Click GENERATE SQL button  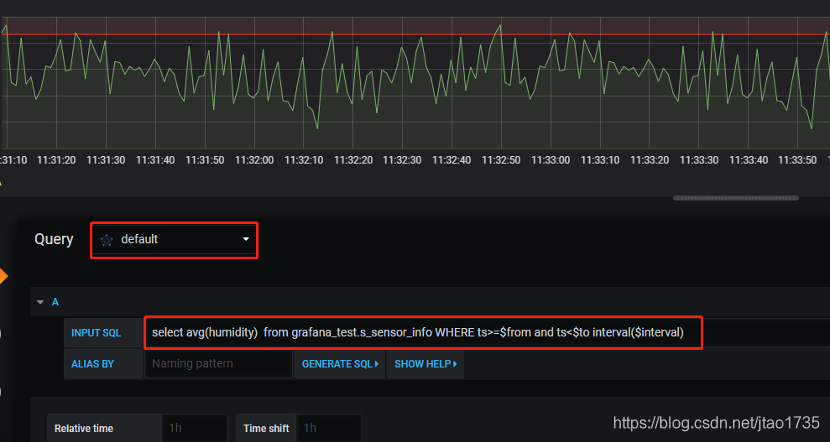click(x=340, y=364)
